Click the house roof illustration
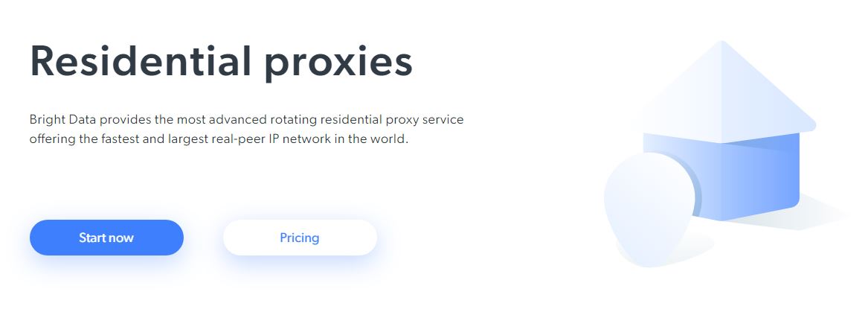The width and height of the screenshot is (868, 324). (720, 93)
